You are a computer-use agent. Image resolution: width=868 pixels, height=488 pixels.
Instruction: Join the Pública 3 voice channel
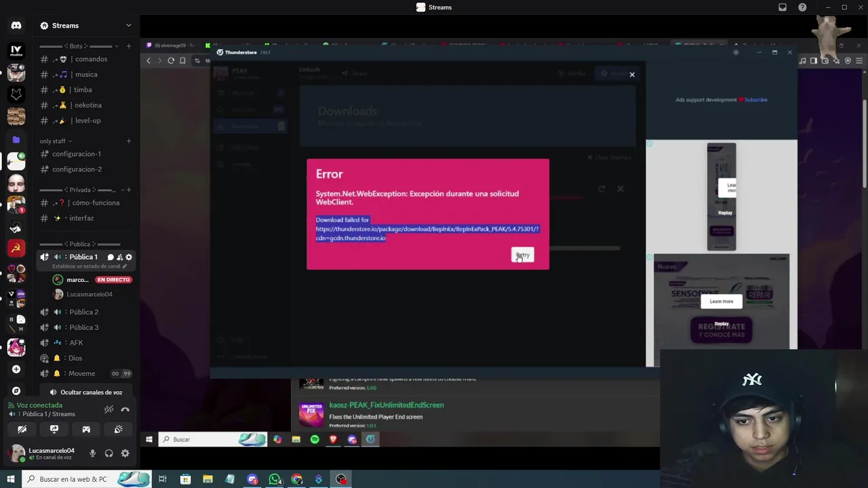[x=85, y=327]
